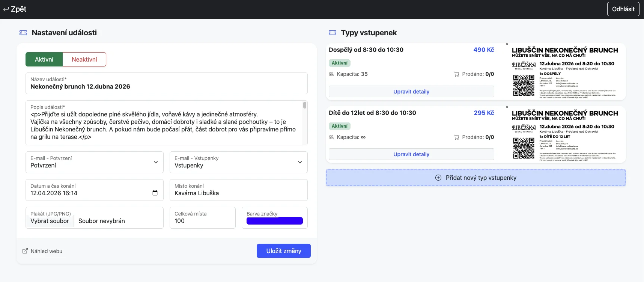Screen dimensions: 644x282
Task: Open the calendar picker icon in date field
Action: pos(155,193)
